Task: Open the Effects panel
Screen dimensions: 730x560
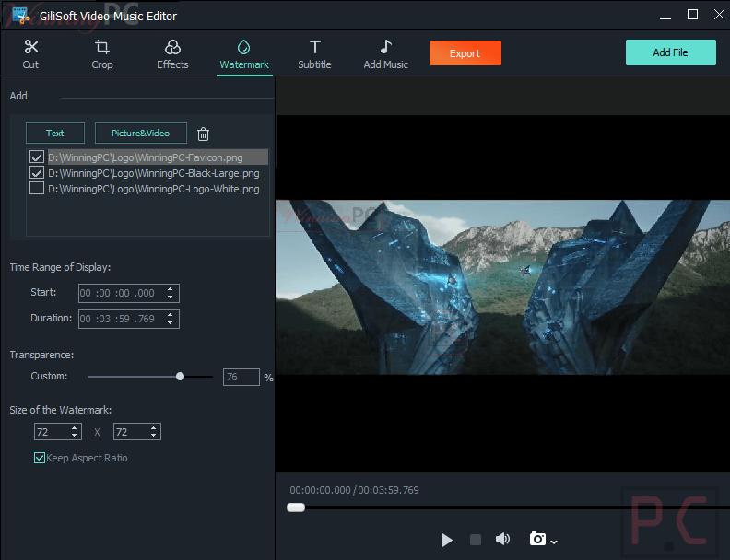Action: click(x=172, y=53)
